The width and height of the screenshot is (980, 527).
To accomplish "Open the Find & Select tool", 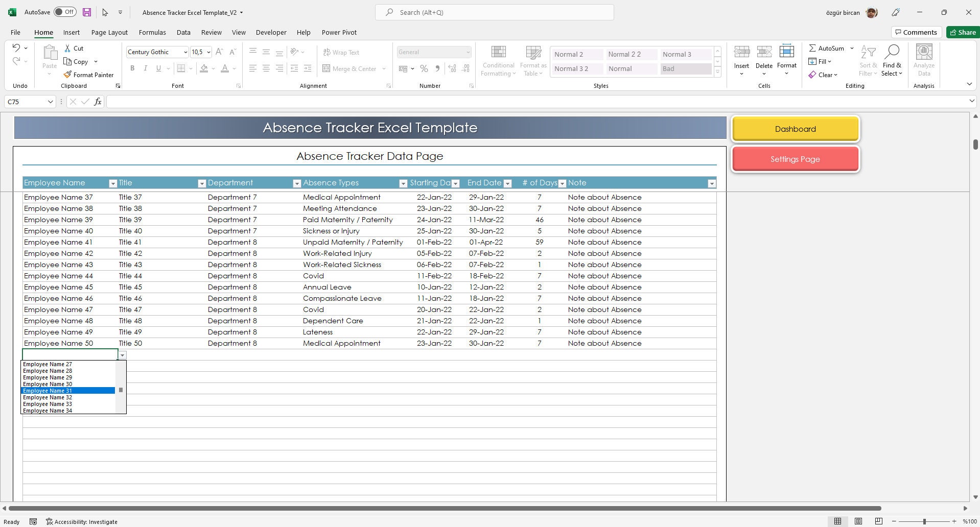I will (892, 61).
